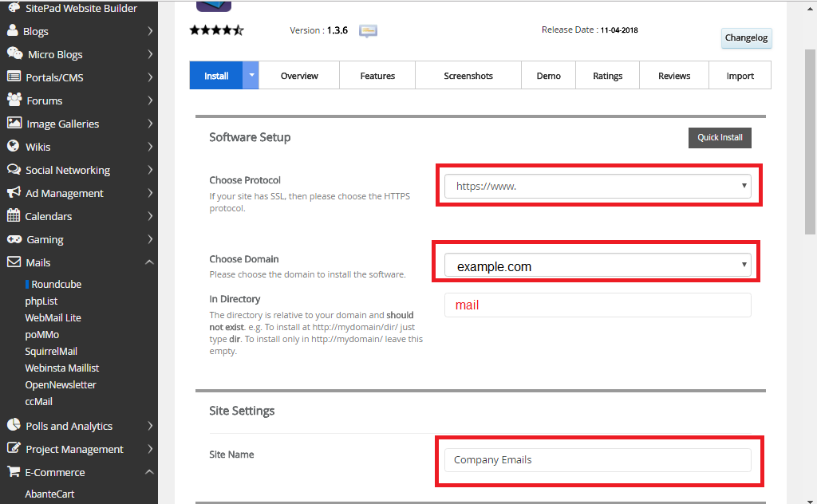The width and height of the screenshot is (817, 504).
Task: Click the Site Name input field
Action: (x=597, y=460)
